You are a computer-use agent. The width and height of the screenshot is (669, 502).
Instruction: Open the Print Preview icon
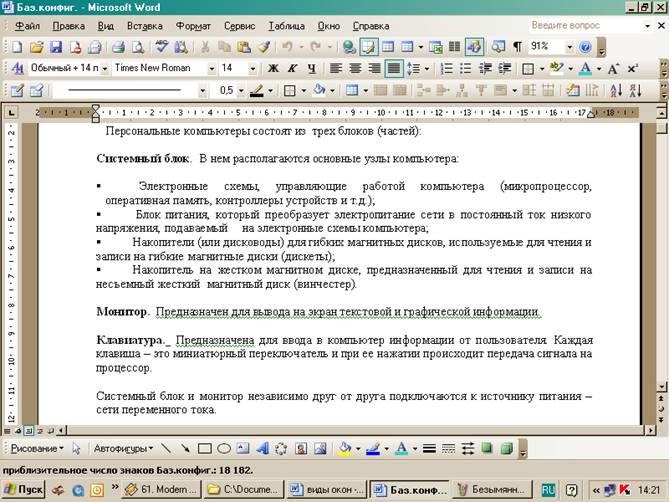tap(136, 47)
